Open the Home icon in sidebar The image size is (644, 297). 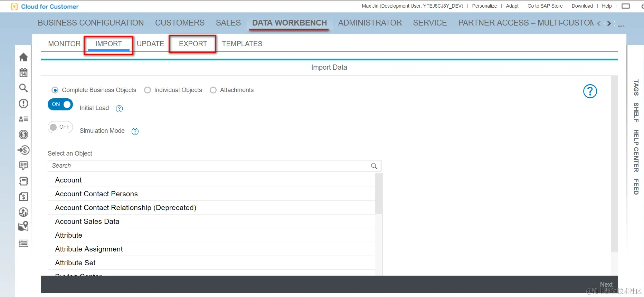23,57
